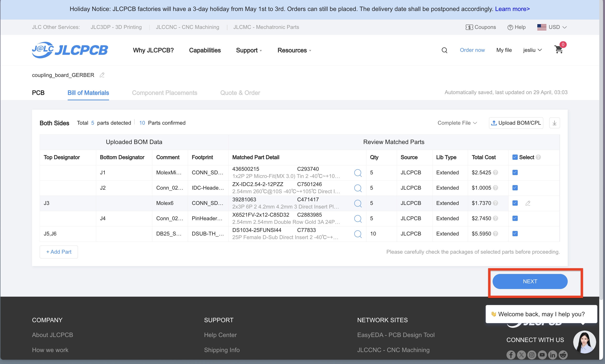The height and width of the screenshot is (364, 605).
Task: Click the cost info icon beside $2.7450
Action: point(495,218)
